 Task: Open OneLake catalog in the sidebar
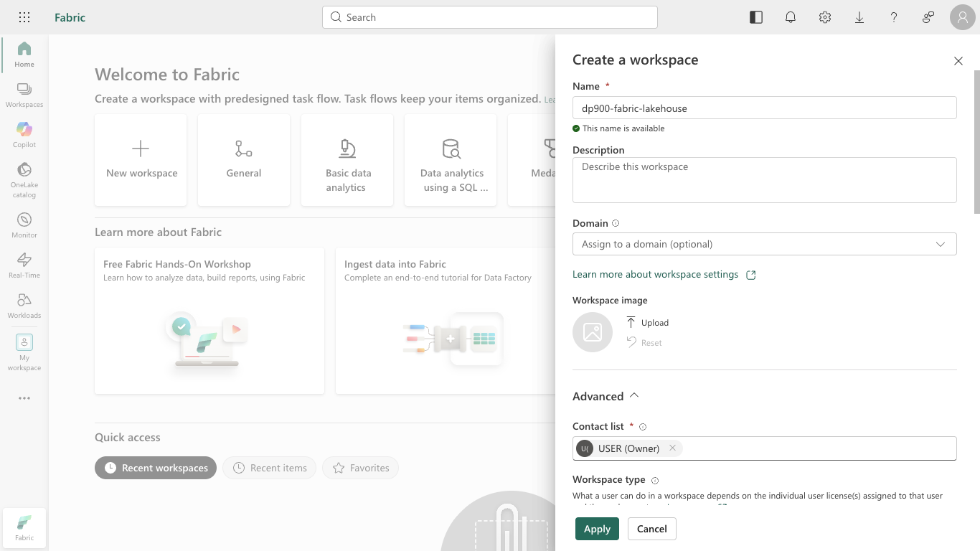coord(24,179)
